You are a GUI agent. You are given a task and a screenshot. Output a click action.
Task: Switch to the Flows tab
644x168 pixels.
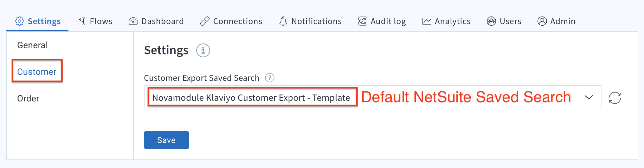pyautogui.click(x=95, y=21)
